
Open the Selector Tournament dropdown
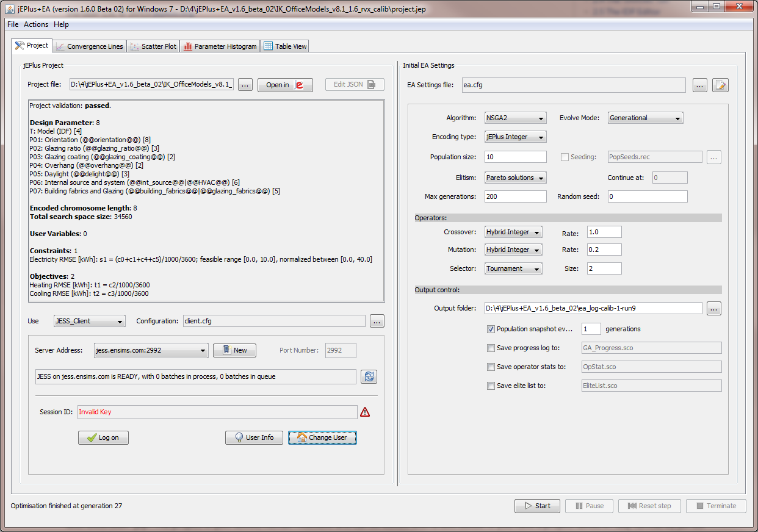(513, 269)
